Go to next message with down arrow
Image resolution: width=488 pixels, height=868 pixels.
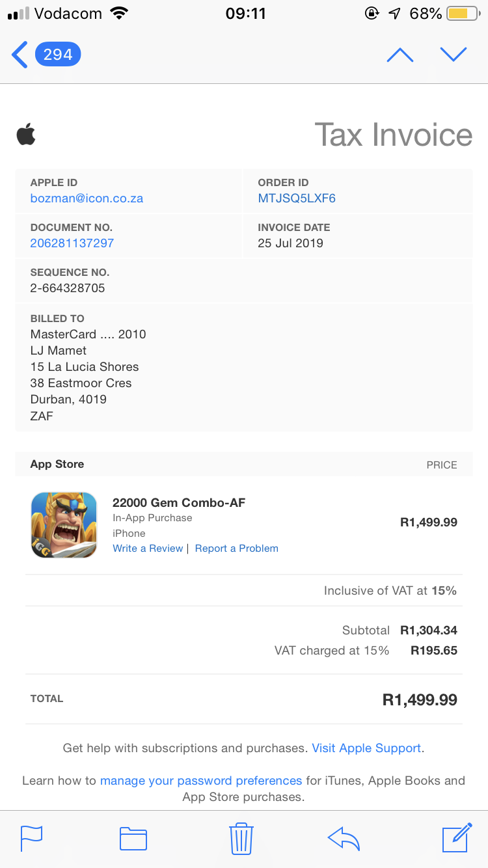click(x=454, y=55)
